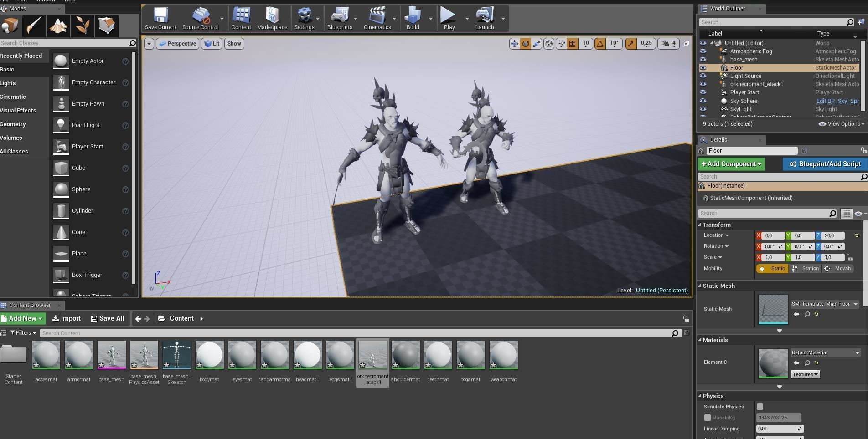Screen dimensions: 868x439
Task: Open the Add New dropdown
Action: tap(23, 319)
